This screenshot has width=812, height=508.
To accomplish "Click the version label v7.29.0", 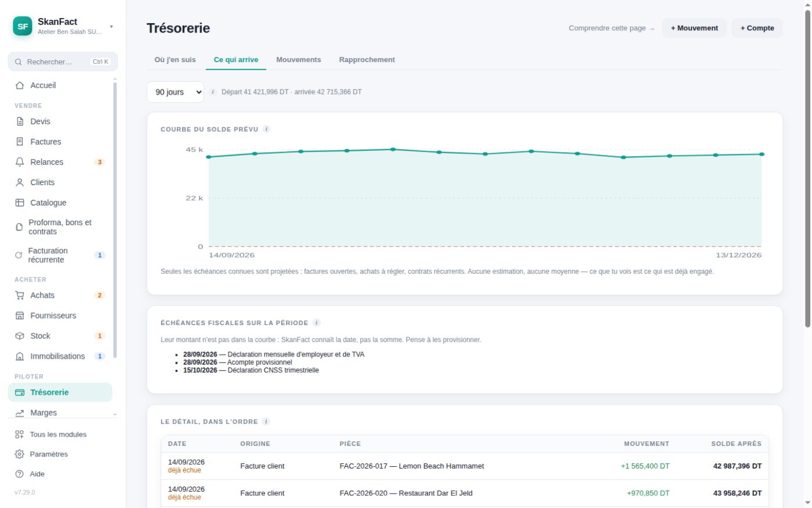I will coord(25,492).
